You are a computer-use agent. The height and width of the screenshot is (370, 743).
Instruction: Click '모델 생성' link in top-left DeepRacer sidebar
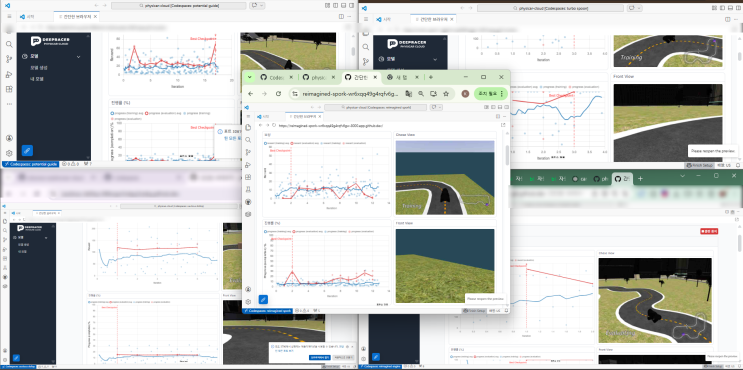(39, 68)
